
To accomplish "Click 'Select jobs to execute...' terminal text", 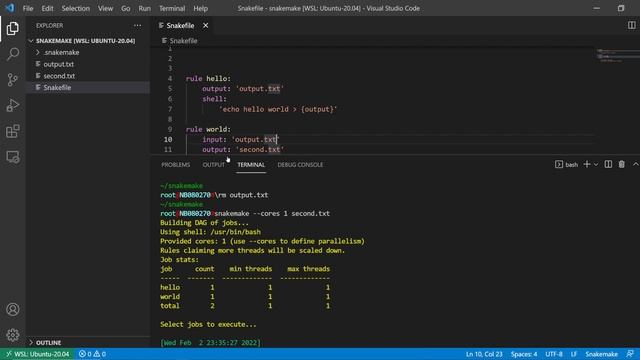I will click(208, 324).
